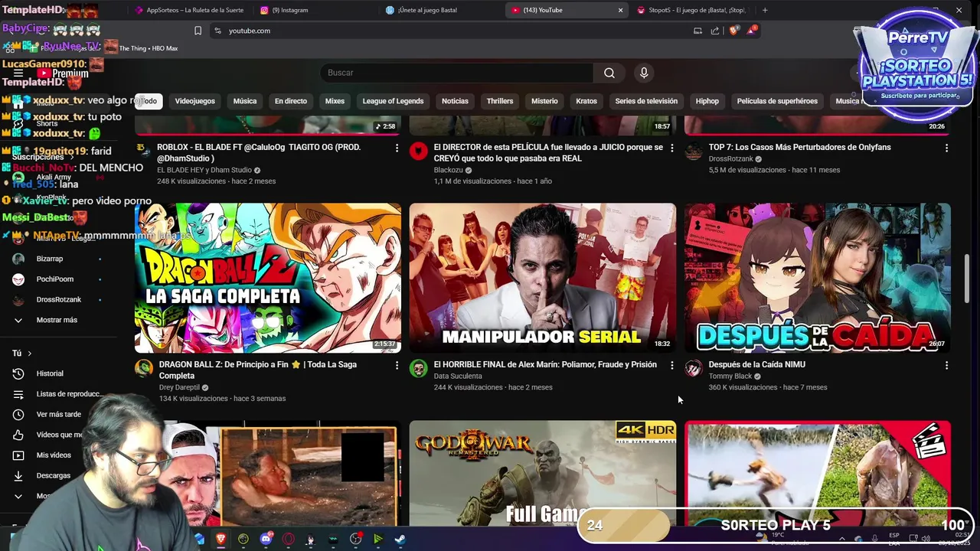
Task: Click the YouTube search magnifier button
Action: [609, 73]
